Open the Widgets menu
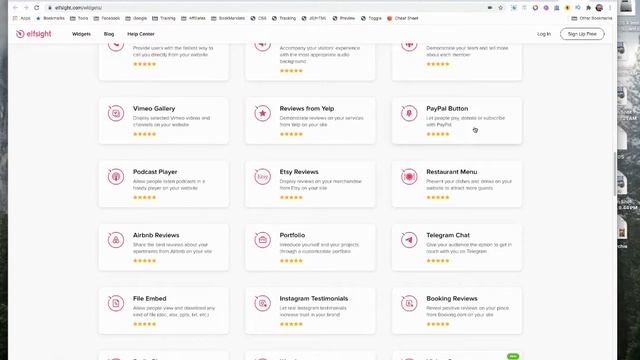 click(x=81, y=34)
